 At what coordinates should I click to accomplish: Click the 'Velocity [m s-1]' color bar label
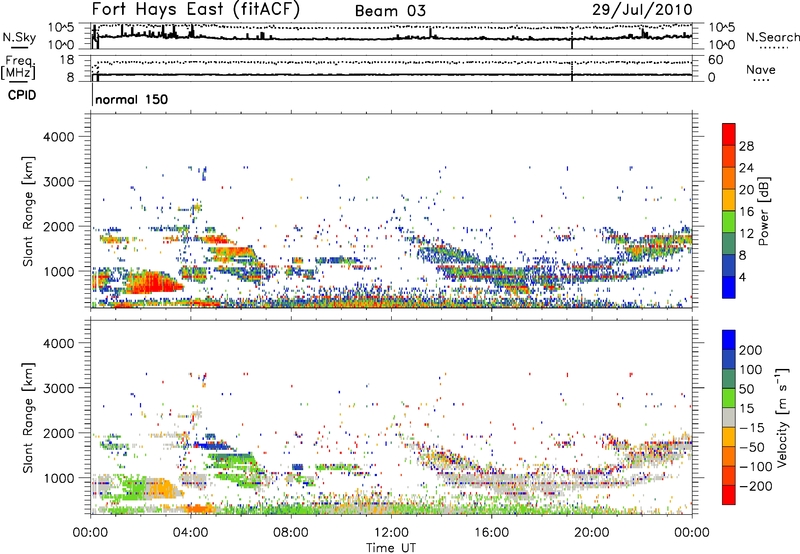pyautogui.click(x=781, y=417)
